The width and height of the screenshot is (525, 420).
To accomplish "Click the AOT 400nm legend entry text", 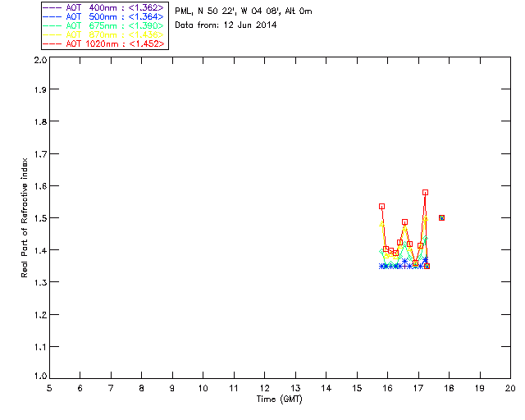I will coord(115,7).
